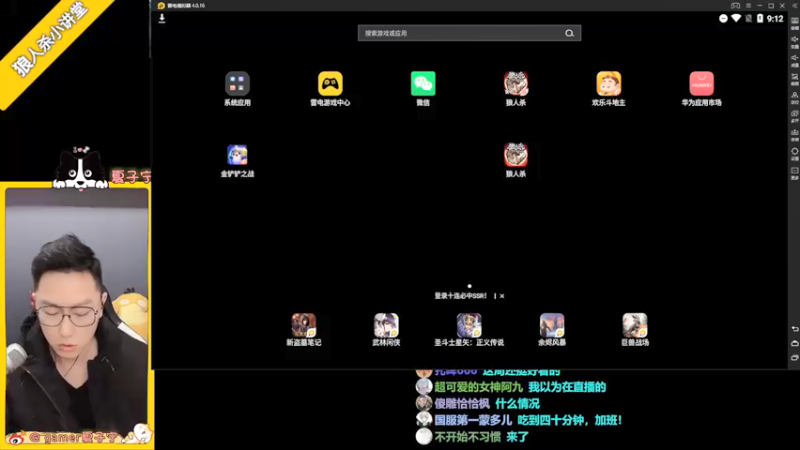Open the 多开 multi-instance sidebar tool

pyautogui.click(x=794, y=116)
